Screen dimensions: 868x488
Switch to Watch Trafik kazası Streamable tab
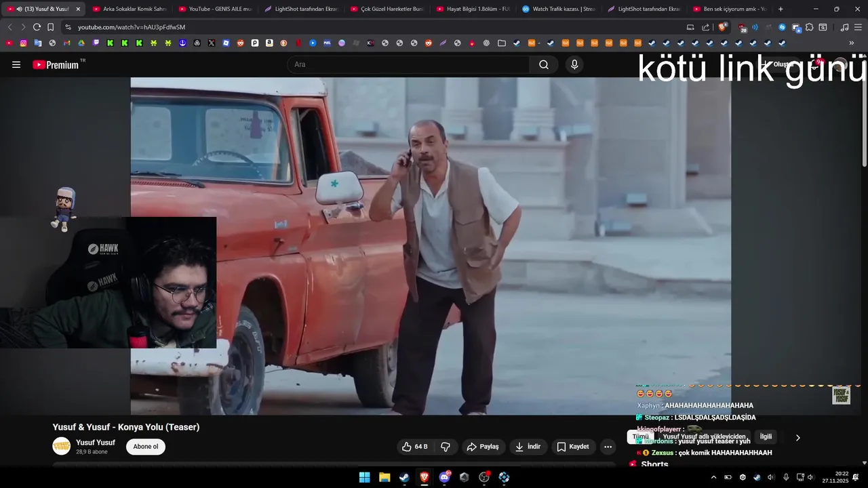(558, 9)
